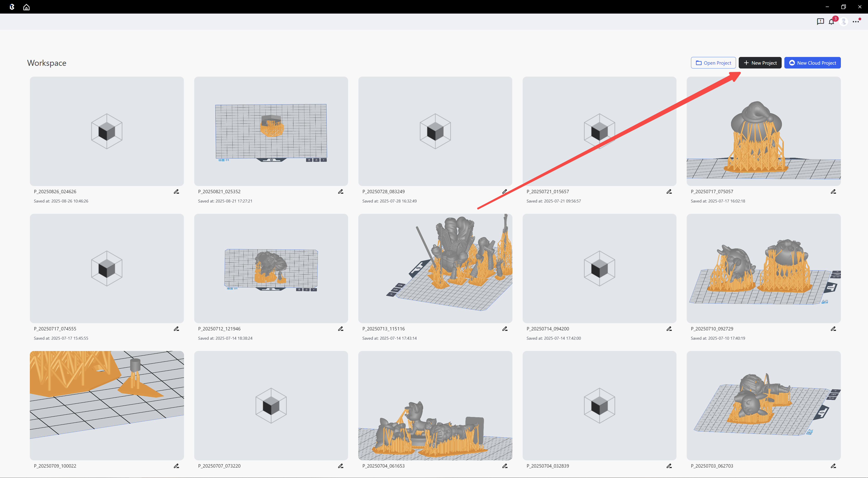Click edit icon for P_20250704_061653

tap(505, 466)
